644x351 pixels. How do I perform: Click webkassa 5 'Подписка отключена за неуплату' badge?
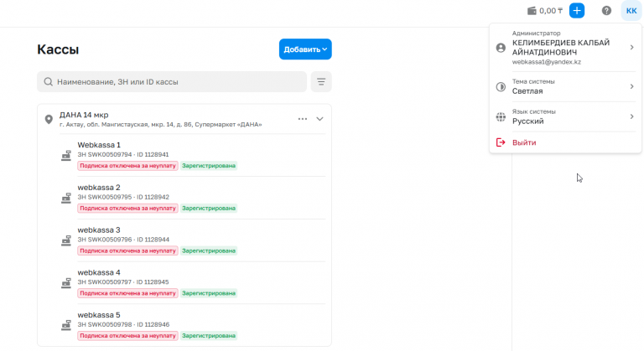[x=127, y=336]
